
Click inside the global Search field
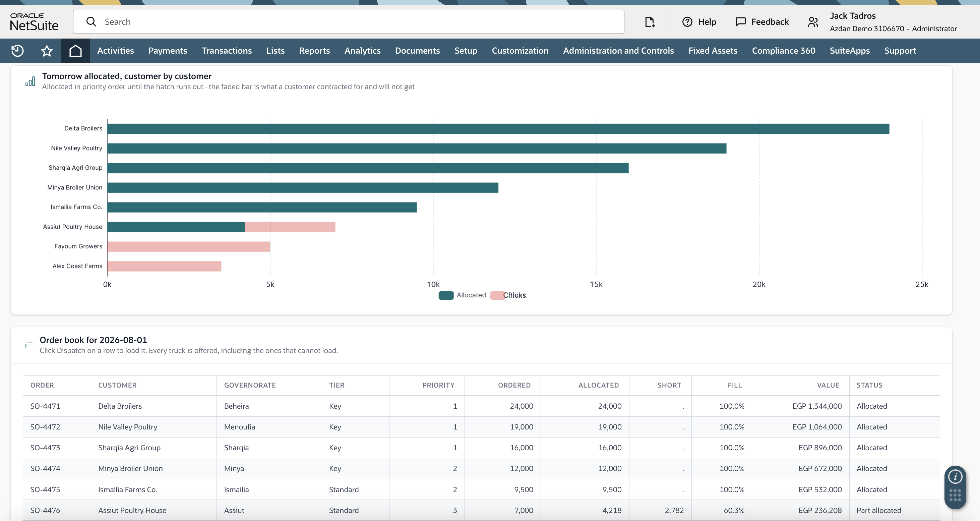tap(349, 22)
